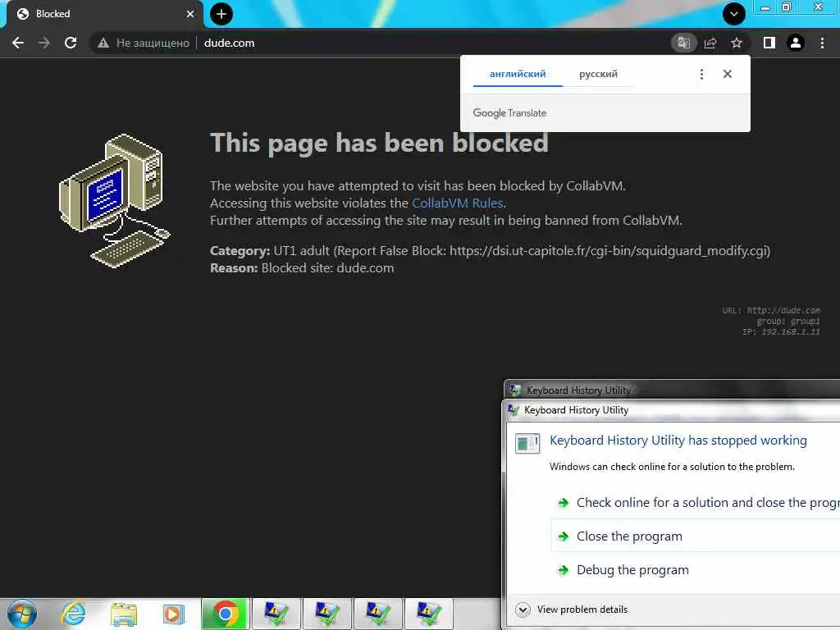The height and width of the screenshot is (630, 840).
Task: Switch translation to русский tab
Action: [598, 74]
